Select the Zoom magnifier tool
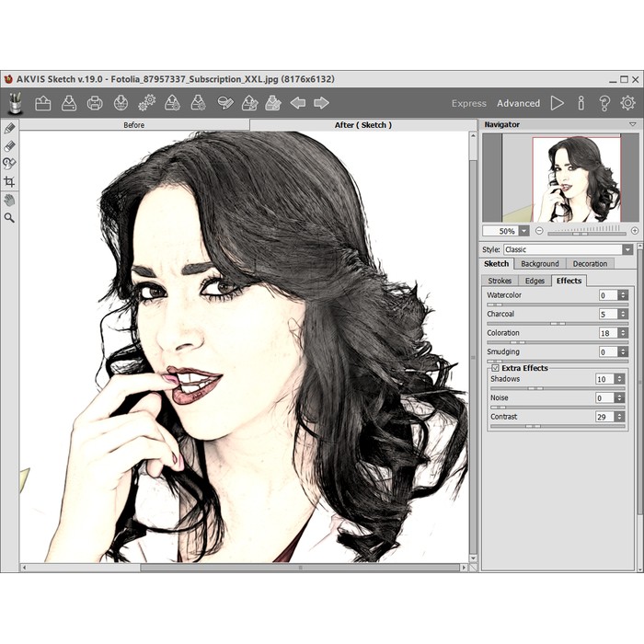644x644 pixels. pos(10,218)
